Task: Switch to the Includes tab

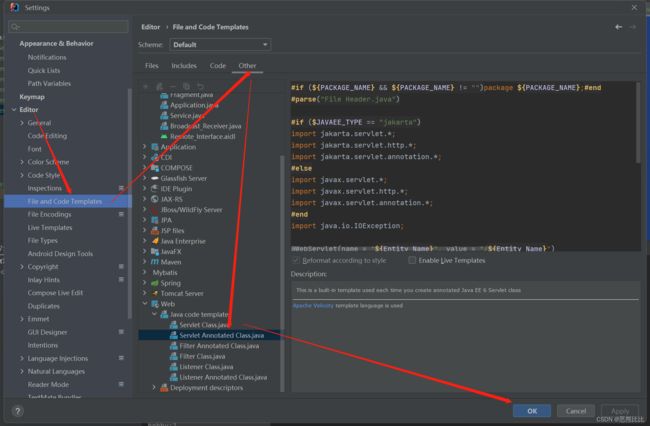Action: pos(184,66)
